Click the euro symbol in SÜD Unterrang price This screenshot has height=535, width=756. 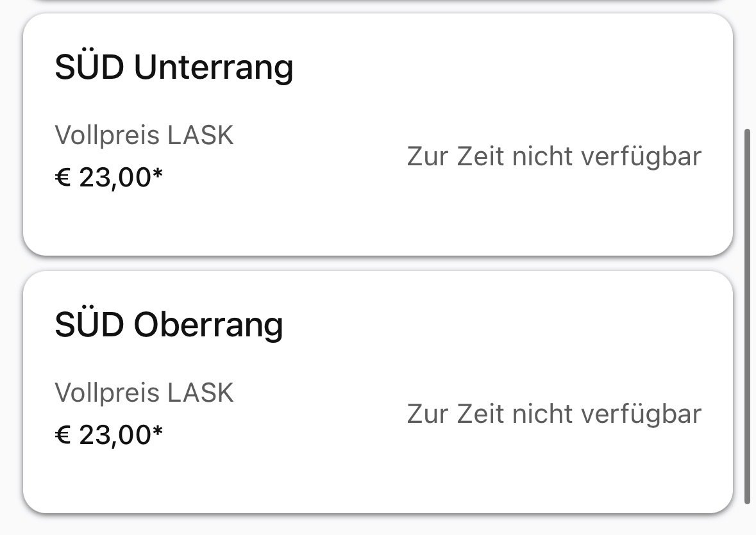[x=63, y=178]
